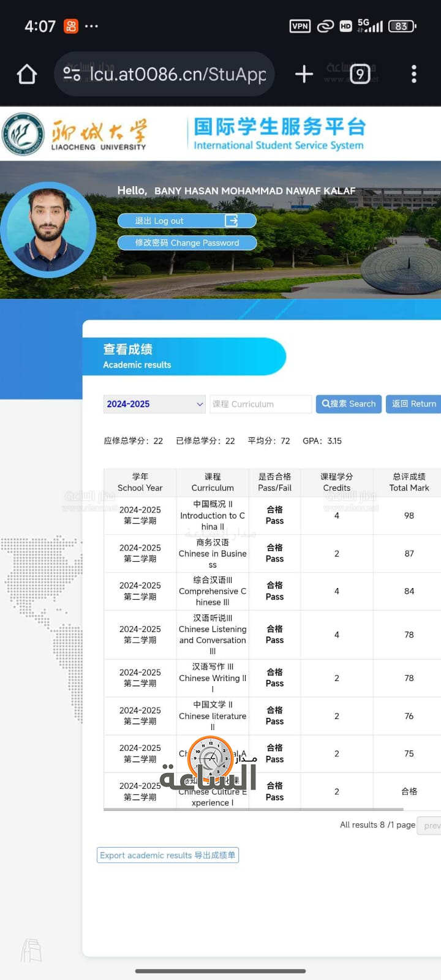Expand the 2024-2025 school year dropdown
This screenshot has width=441, height=980.
[154, 404]
